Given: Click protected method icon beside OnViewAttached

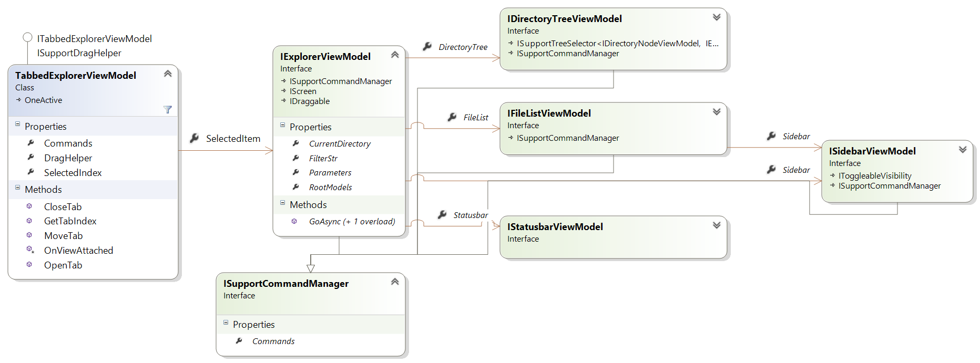Looking at the screenshot, I should pyautogui.click(x=30, y=250).
